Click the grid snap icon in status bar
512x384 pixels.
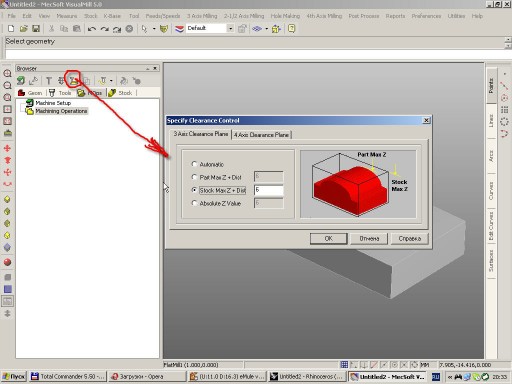point(344,365)
